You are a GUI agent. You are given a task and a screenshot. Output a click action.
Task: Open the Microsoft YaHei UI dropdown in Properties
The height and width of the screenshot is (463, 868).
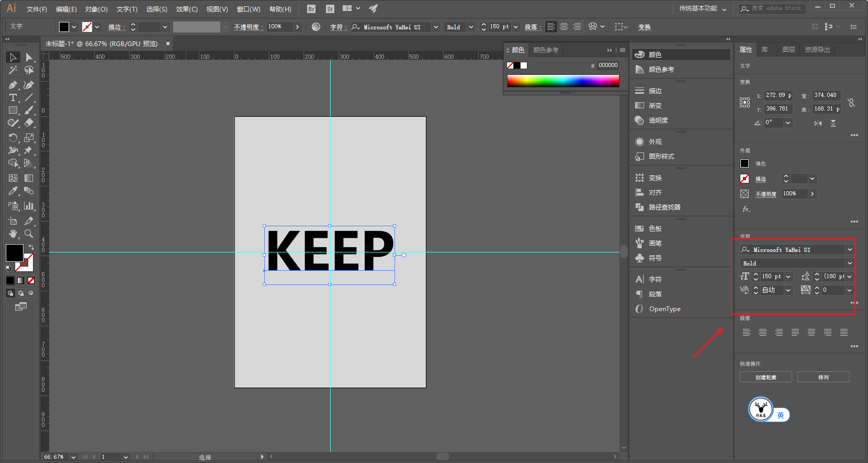(850, 250)
